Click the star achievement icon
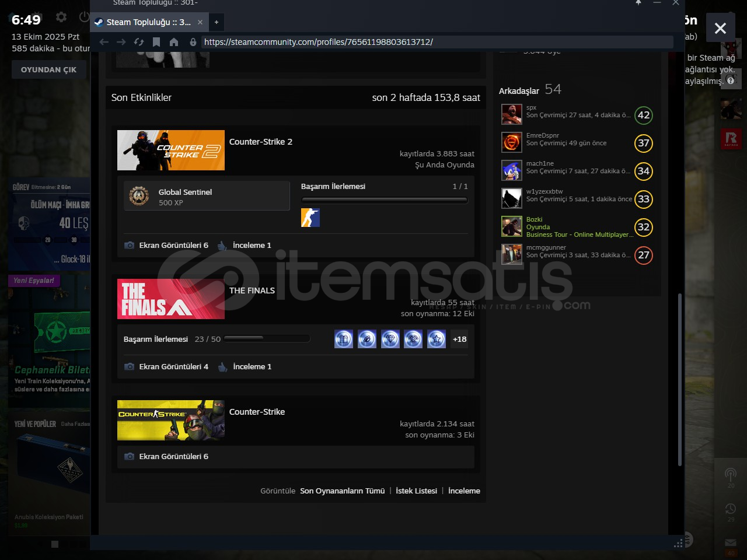 (436, 339)
